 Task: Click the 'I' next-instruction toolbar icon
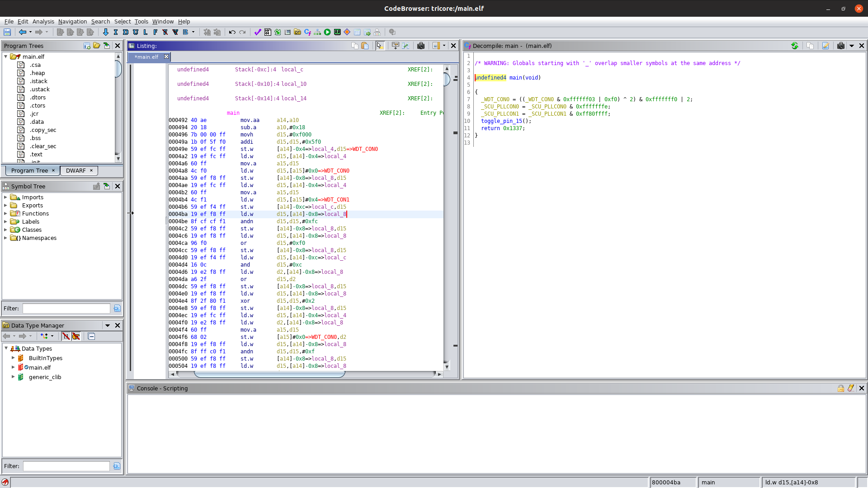[x=116, y=32]
